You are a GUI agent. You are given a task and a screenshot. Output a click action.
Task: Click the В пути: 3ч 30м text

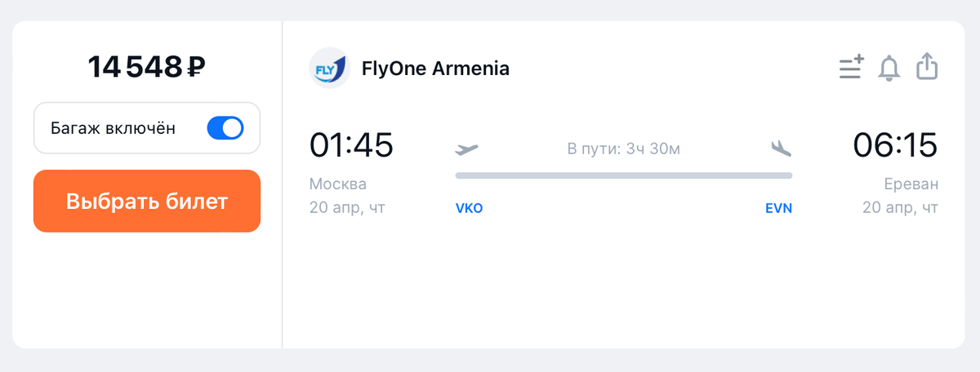point(624,149)
